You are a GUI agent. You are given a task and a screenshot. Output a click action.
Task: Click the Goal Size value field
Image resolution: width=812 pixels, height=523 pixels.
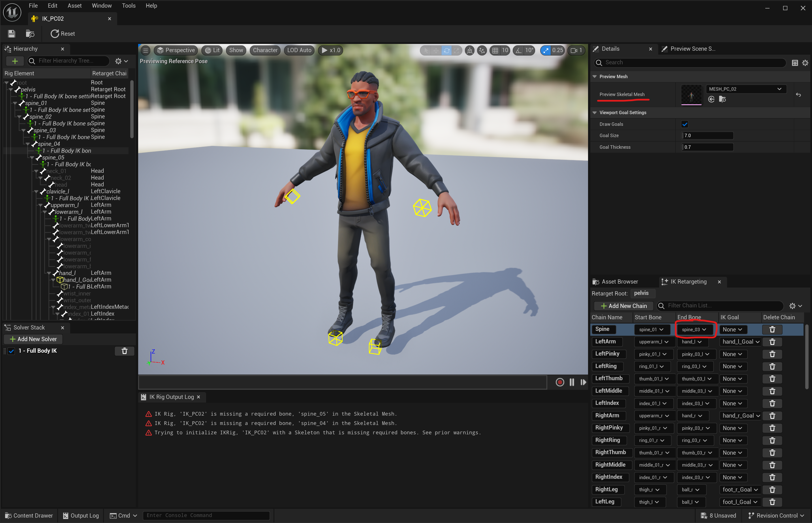tap(707, 135)
